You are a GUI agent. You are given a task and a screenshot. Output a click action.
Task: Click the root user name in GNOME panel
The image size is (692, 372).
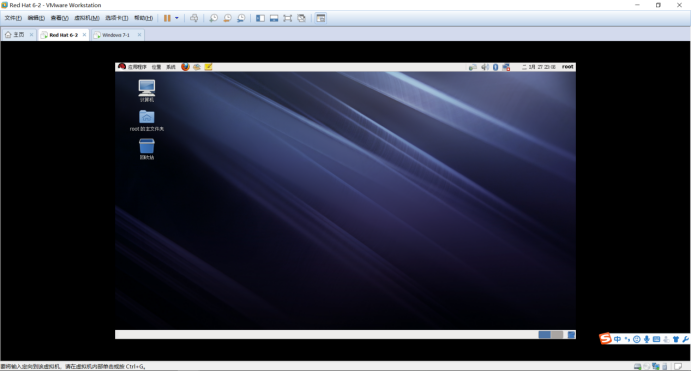(568, 67)
